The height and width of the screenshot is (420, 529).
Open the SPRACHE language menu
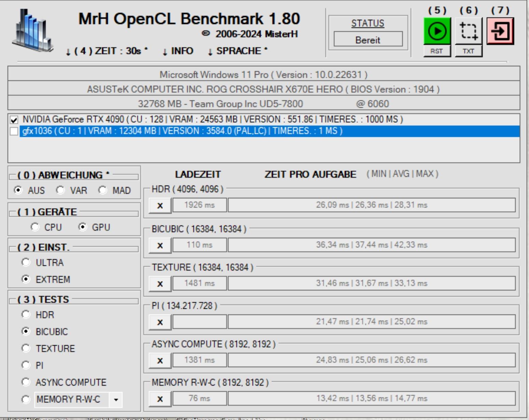pos(238,51)
